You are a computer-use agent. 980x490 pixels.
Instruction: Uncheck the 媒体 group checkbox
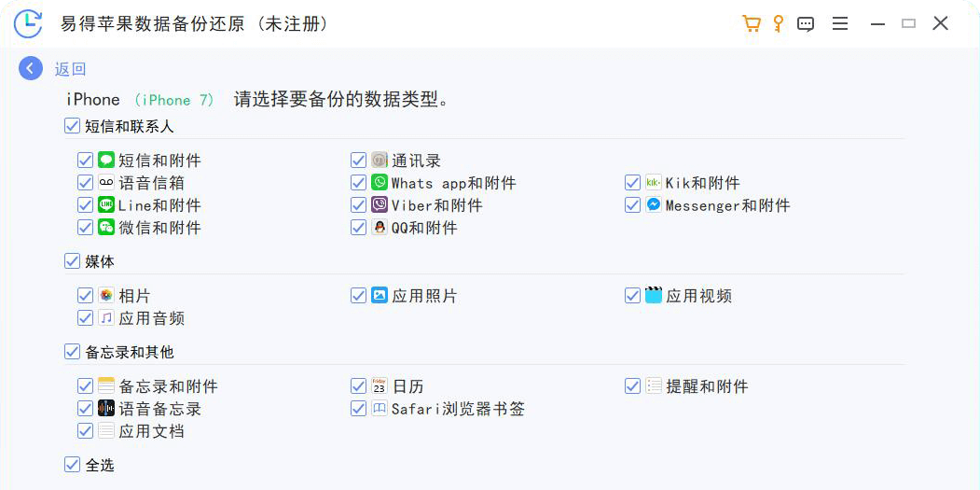click(x=73, y=261)
